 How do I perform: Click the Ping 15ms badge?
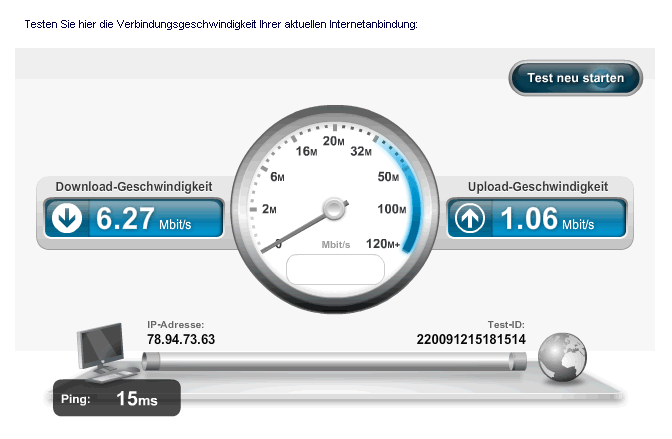pyautogui.click(x=117, y=398)
